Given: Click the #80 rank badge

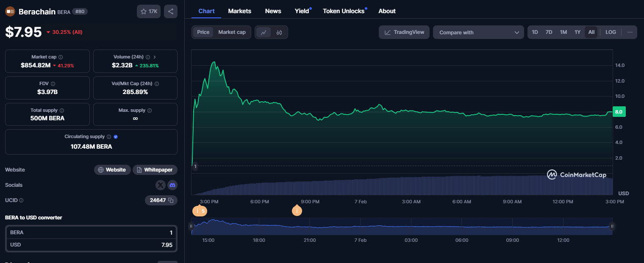Looking at the screenshot, I should point(80,11).
